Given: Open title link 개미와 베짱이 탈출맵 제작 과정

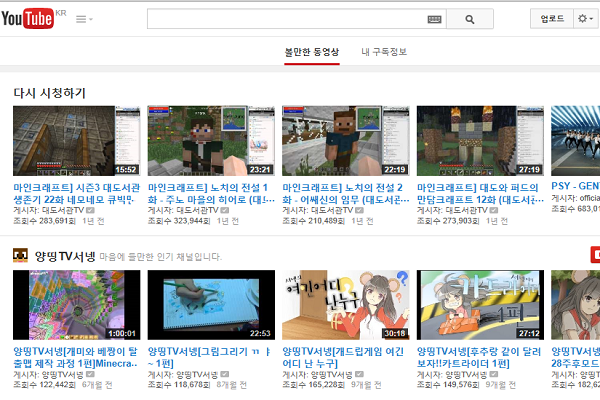Looking at the screenshot, I should 76,358.
